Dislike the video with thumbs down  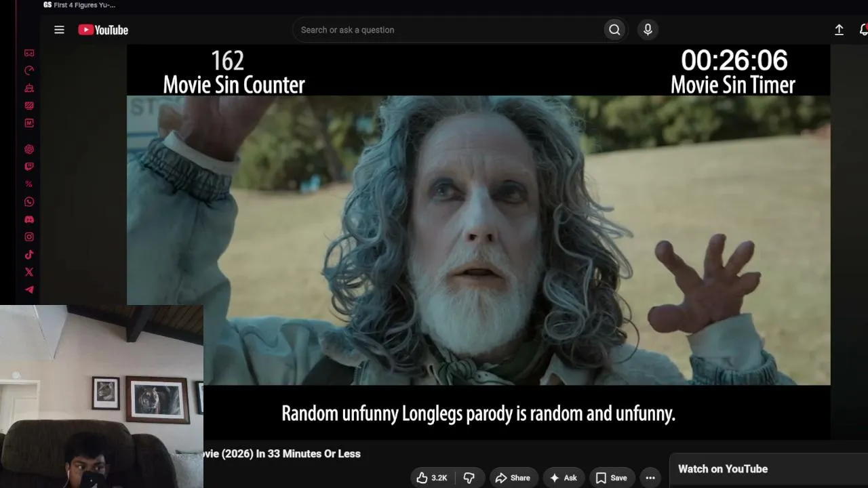[x=469, y=478]
